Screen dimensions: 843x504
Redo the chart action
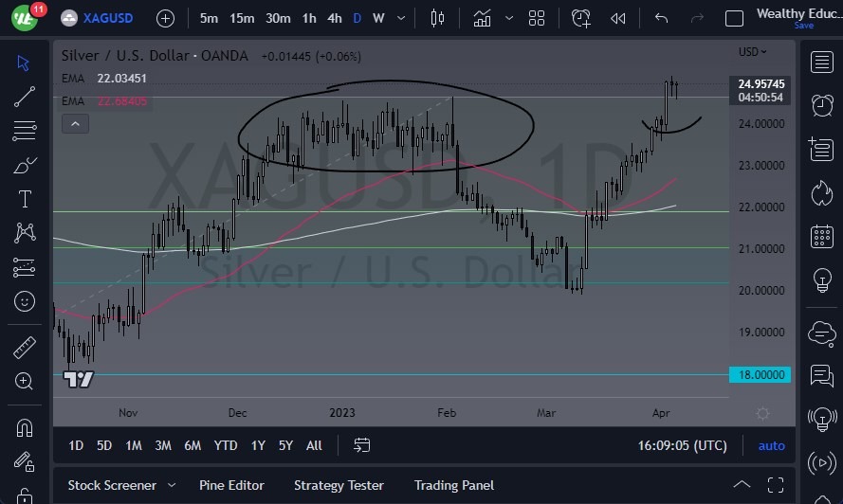click(x=697, y=18)
